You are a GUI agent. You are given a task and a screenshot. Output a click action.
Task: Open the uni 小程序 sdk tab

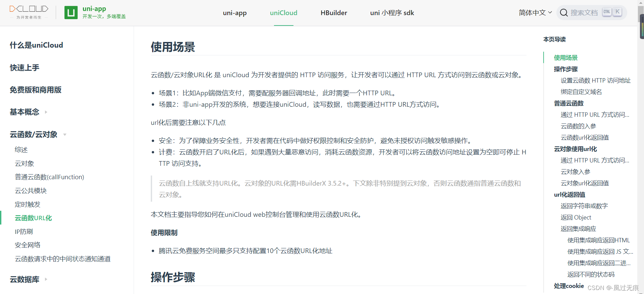pos(392,13)
